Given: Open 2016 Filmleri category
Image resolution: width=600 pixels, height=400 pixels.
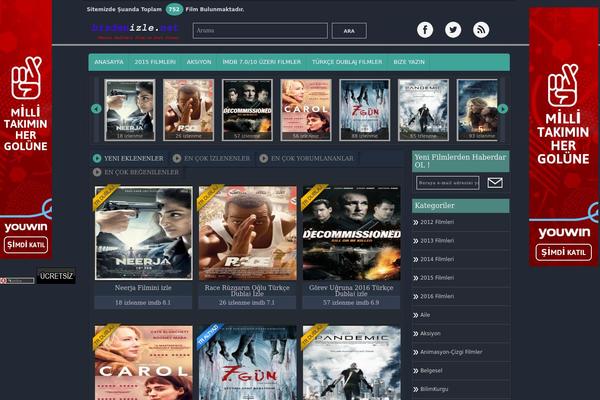Looking at the screenshot, I should tap(437, 297).
